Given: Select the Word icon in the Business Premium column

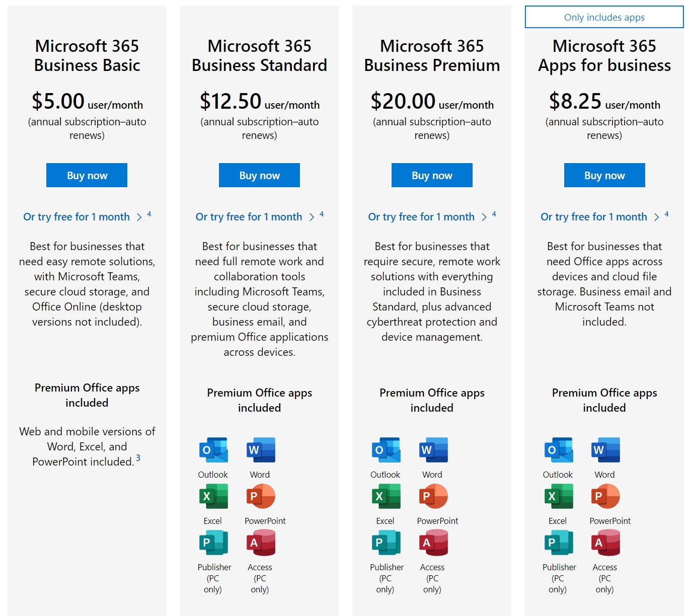Looking at the screenshot, I should coord(433,450).
